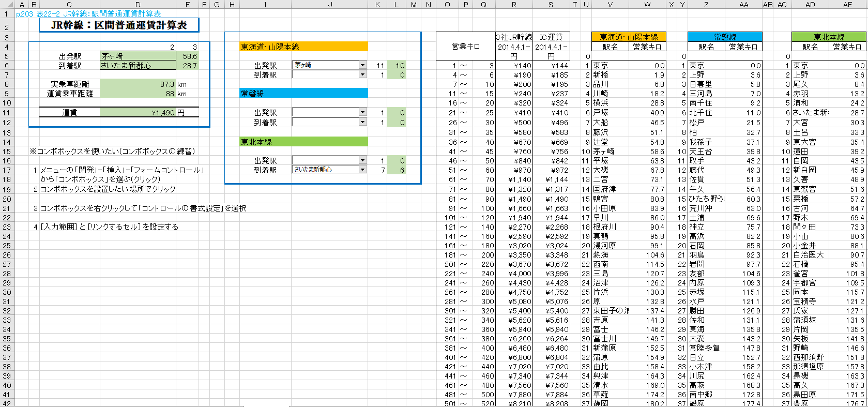Select the ¥583 IC fare cell
This screenshot has width=868, height=407.
tap(551, 132)
